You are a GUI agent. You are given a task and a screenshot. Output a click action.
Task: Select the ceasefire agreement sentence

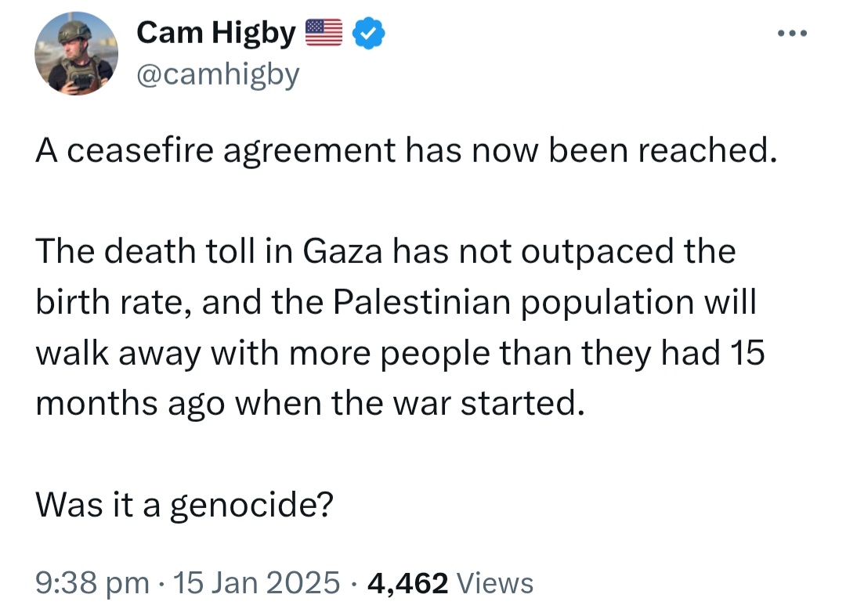coord(407,151)
